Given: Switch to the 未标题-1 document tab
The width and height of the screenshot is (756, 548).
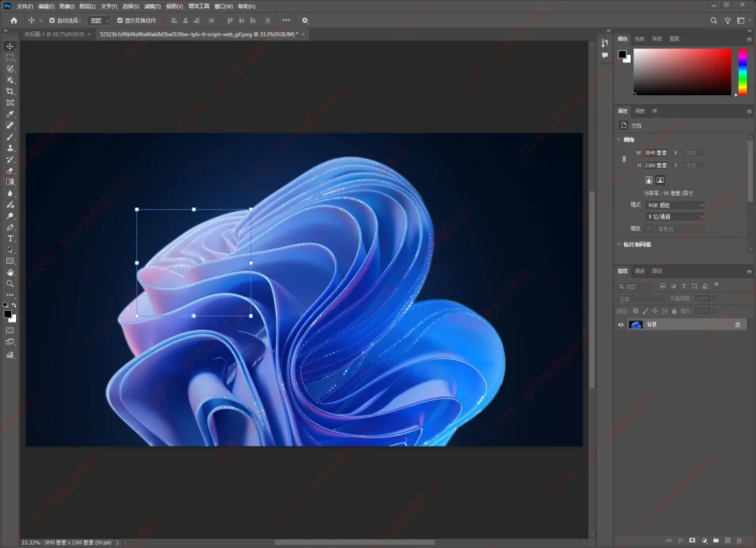Looking at the screenshot, I should pyautogui.click(x=54, y=34).
